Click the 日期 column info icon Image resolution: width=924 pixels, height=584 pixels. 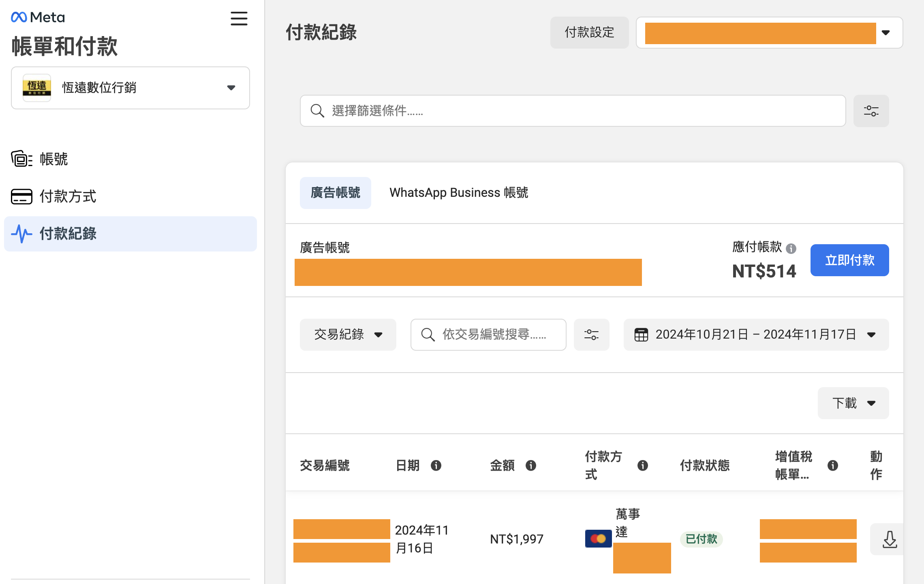click(436, 465)
